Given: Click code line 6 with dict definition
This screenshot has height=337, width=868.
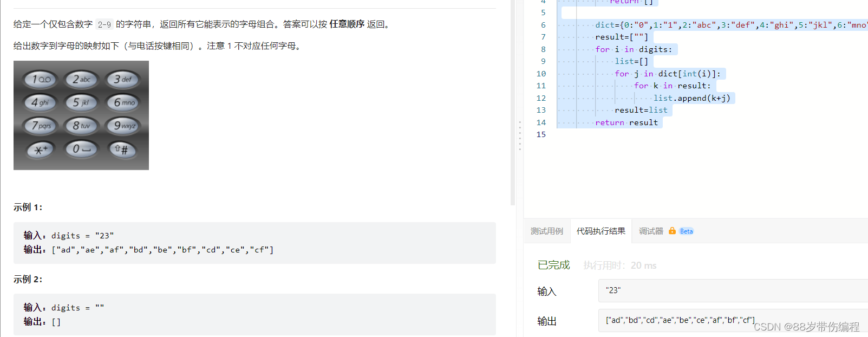Looking at the screenshot, I should [731, 25].
